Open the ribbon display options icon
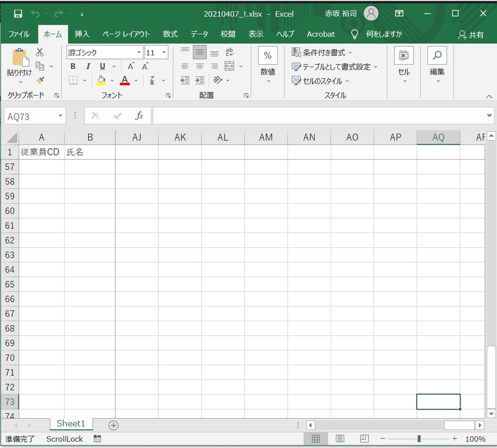This screenshot has width=497, height=448. 399,13
